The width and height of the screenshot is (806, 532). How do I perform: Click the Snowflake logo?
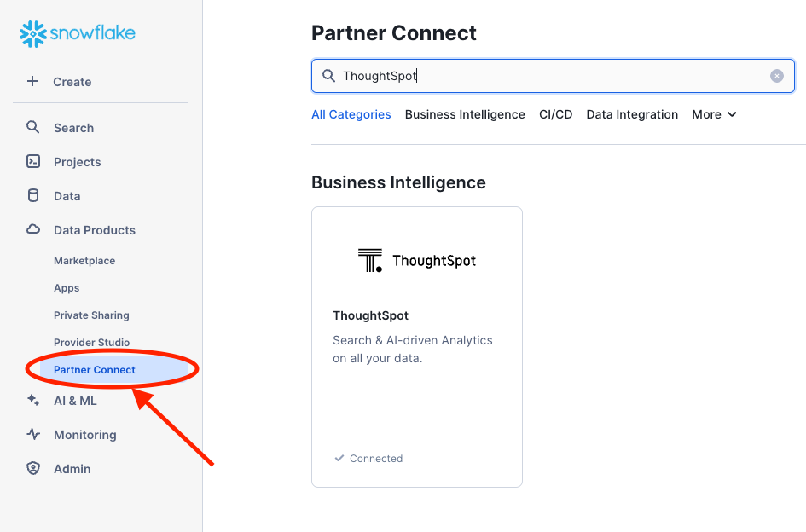coord(78,34)
